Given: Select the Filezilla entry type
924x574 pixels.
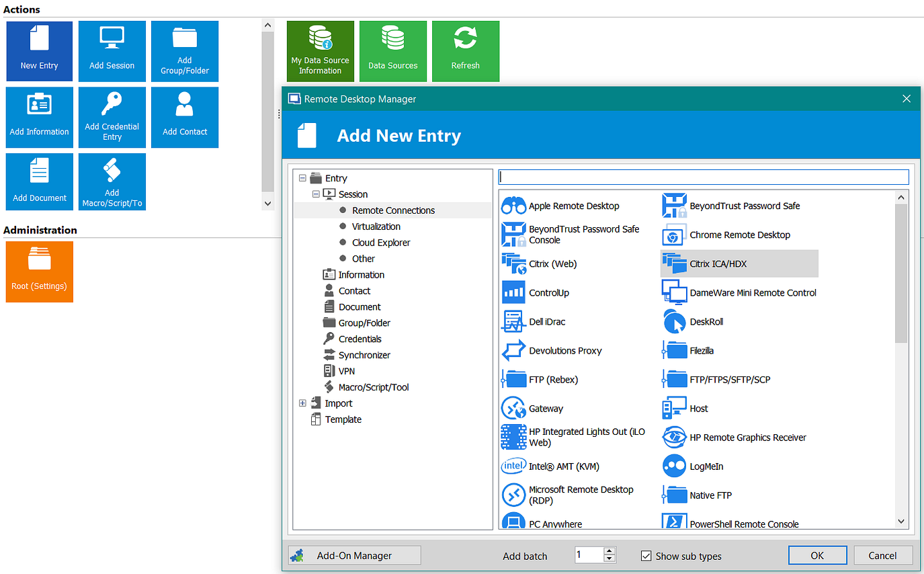Looking at the screenshot, I should [x=689, y=350].
